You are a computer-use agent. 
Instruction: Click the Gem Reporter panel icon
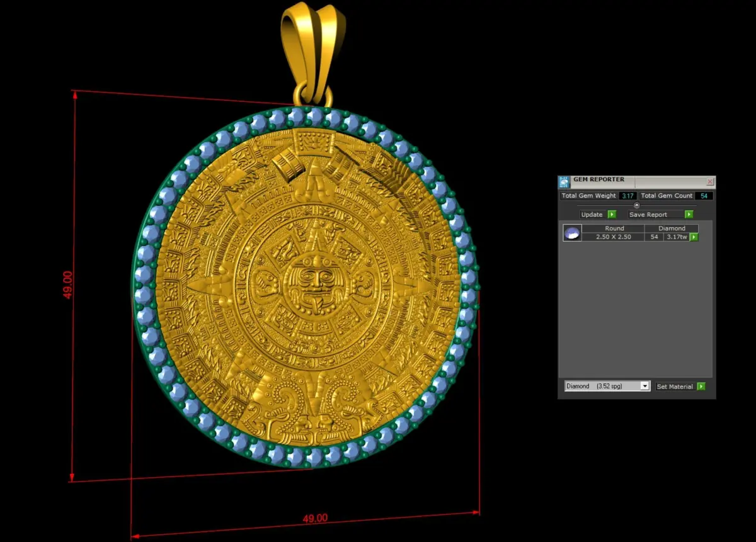(x=564, y=183)
